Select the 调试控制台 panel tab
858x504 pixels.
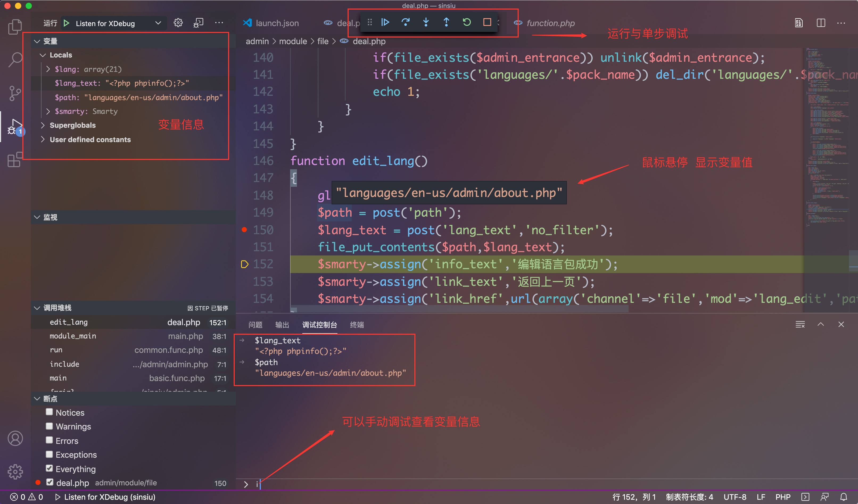[319, 325]
